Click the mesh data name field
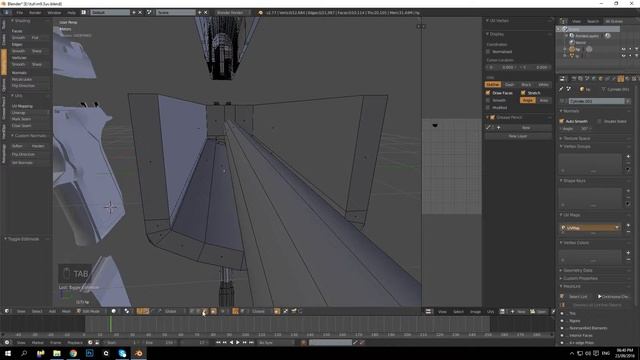This screenshot has width=640, height=360. coord(597,101)
